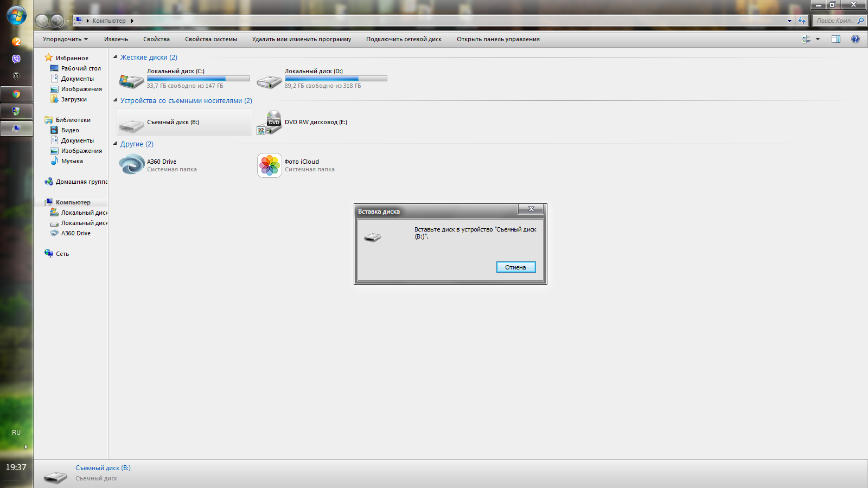This screenshot has height=488, width=868.
Task: Click the refresh arrows beside address bar
Action: point(802,21)
